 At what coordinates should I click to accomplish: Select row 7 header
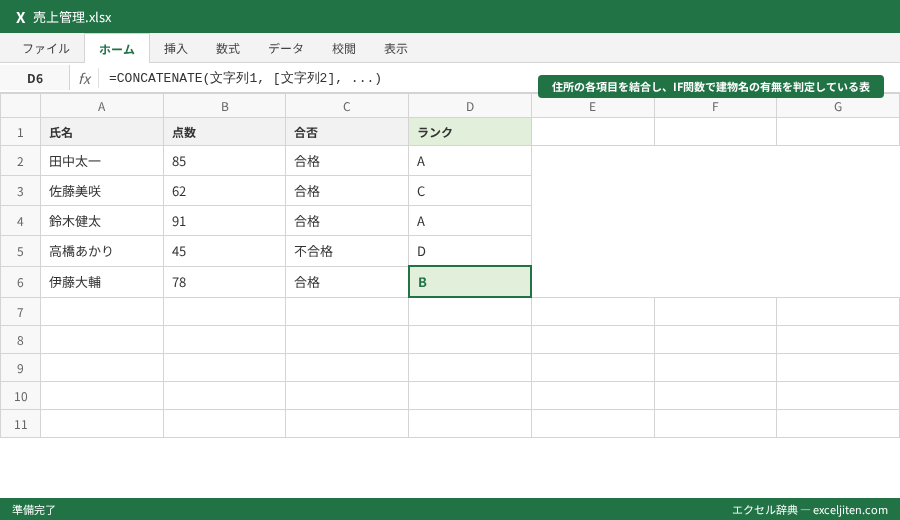[x=20, y=312]
